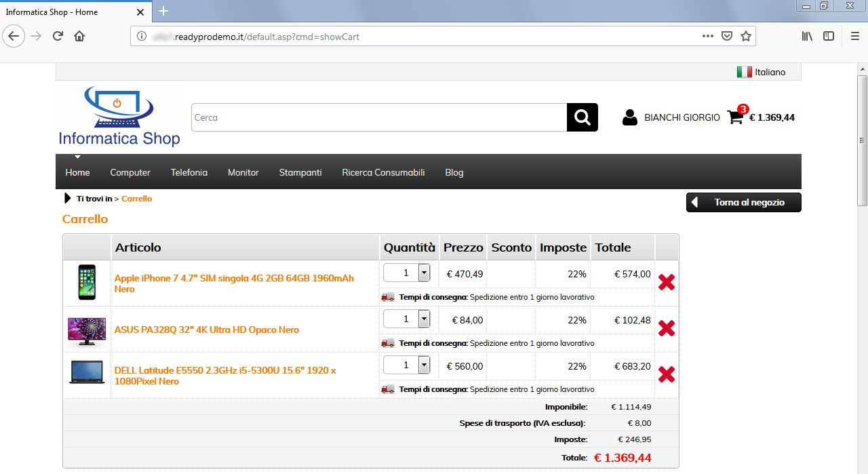Open the Telefonia menu
This screenshot has width=868, height=474.
tap(189, 172)
